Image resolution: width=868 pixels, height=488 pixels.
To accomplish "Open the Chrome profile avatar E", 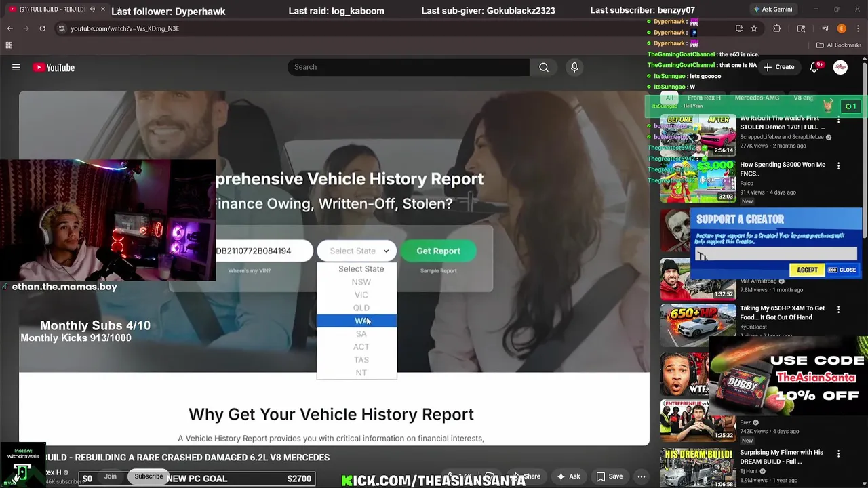I will [x=842, y=28].
